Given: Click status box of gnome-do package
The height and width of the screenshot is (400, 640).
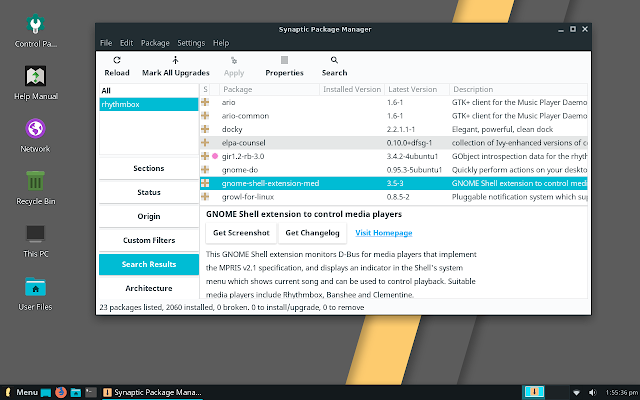Looking at the screenshot, I should (205, 169).
